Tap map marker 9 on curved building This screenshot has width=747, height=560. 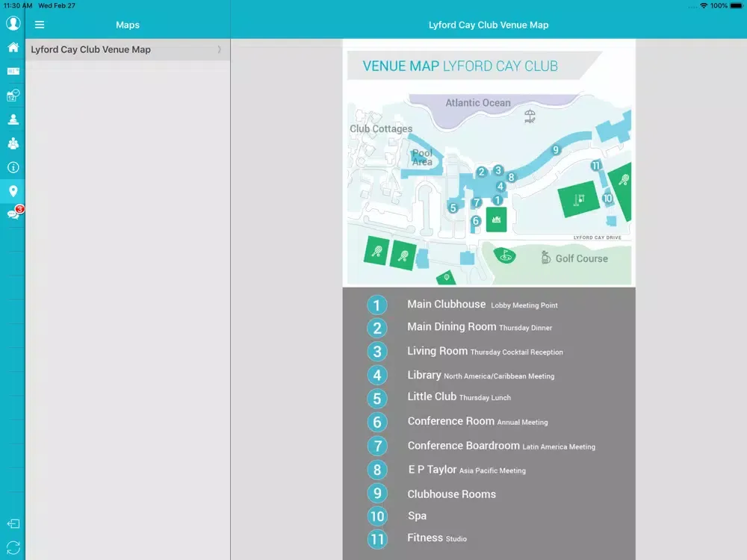pos(555,150)
